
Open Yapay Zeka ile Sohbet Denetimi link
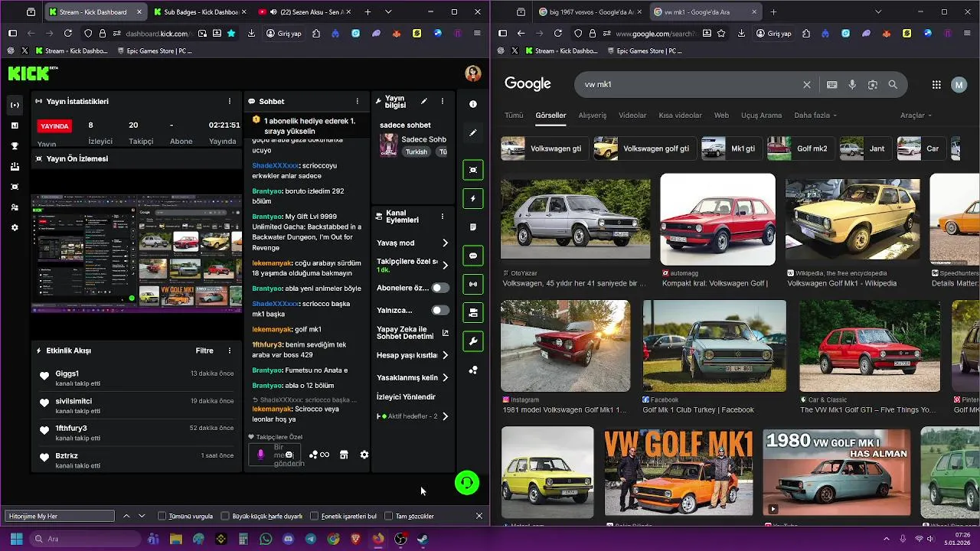[413, 333]
